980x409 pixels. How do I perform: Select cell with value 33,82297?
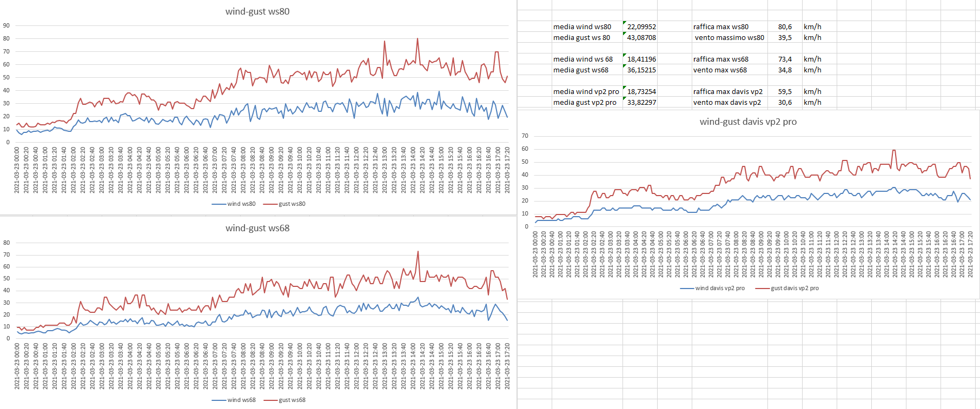(x=640, y=102)
